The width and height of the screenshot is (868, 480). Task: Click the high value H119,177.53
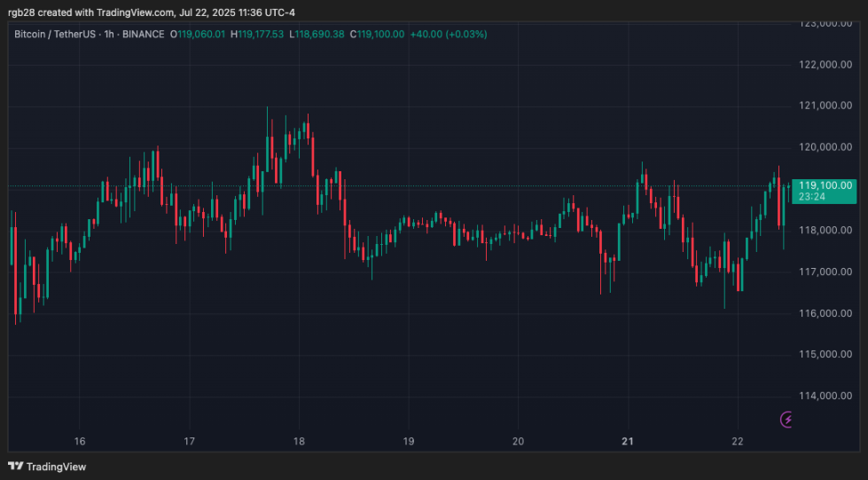258,34
